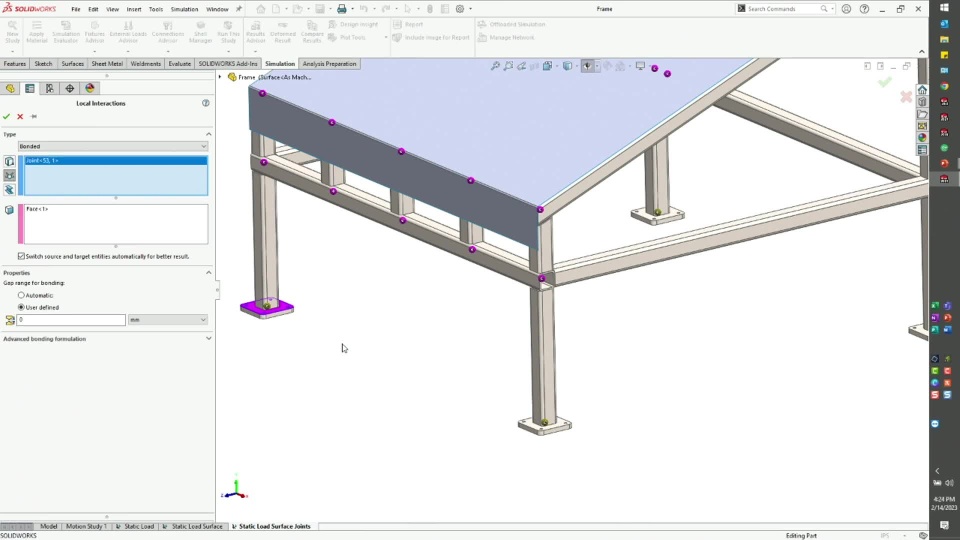Image resolution: width=960 pixels, height=540 pixels.
Task: Switch to the Weldments tab
Action: (x=146, y=64)
